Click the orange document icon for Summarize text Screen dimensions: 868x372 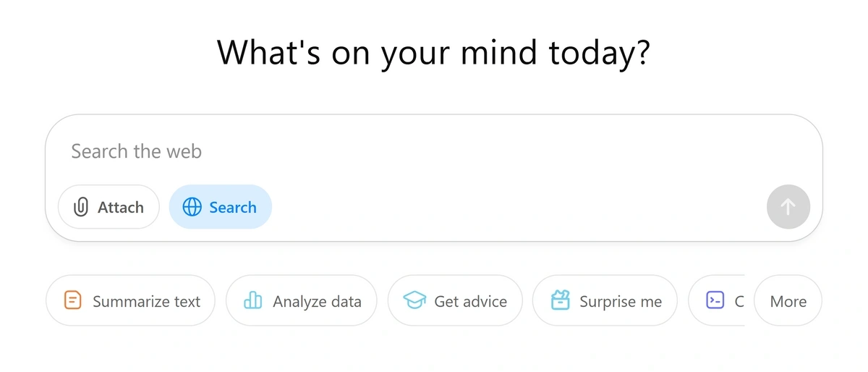72,300
